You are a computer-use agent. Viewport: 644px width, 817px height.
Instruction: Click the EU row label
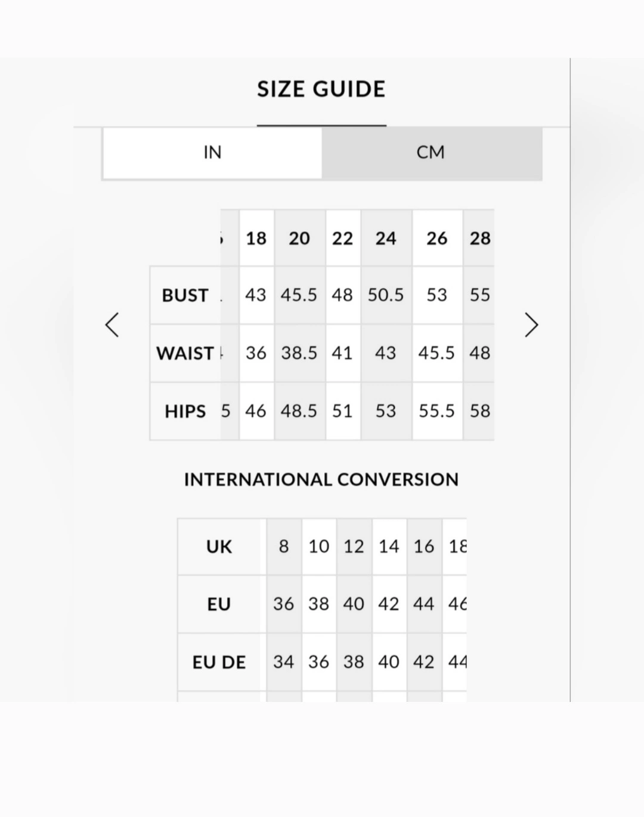219,604
